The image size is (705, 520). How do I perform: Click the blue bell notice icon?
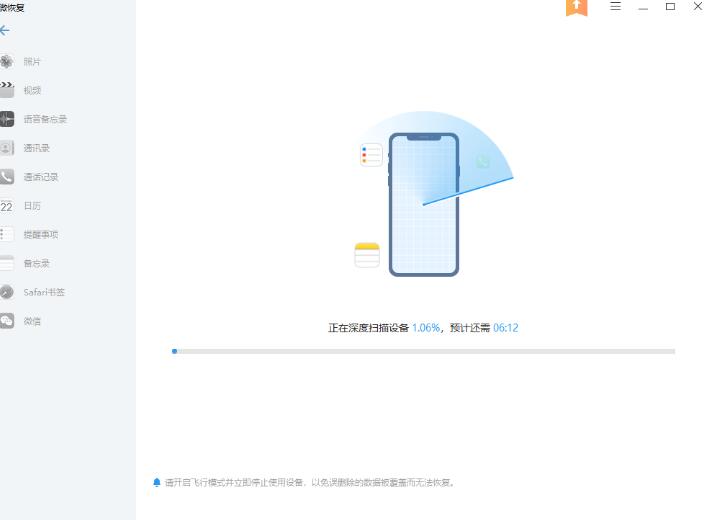(x=156, y=482)
